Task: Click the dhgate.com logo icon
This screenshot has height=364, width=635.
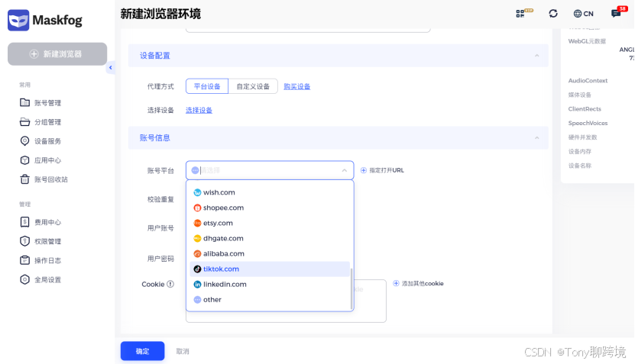Action: click(x=197, y=239)
